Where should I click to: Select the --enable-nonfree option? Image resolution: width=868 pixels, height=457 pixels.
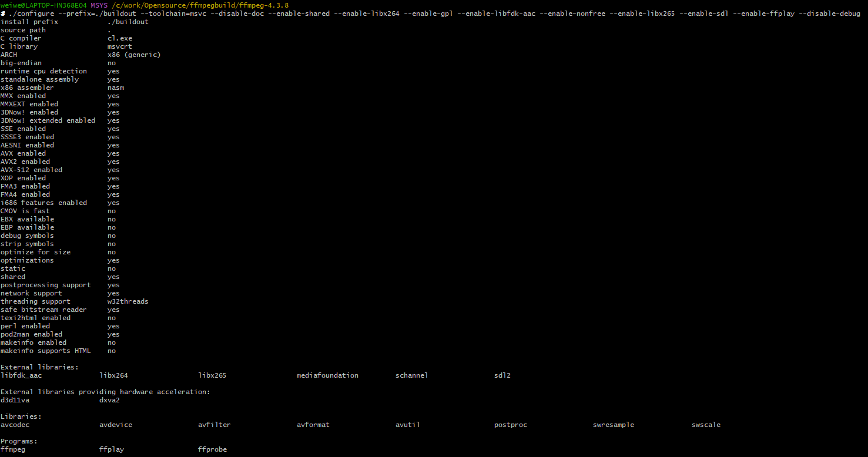point(572,14)
